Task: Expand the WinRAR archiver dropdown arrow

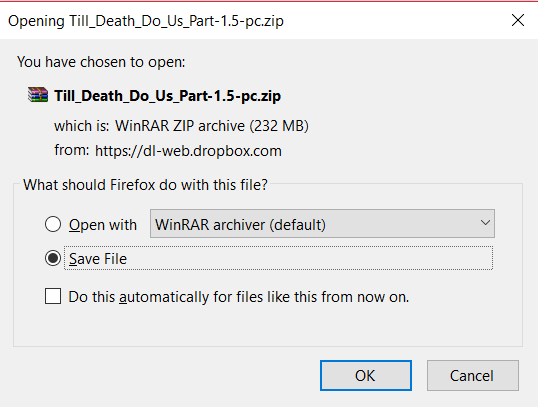Action: coord(485,223)
